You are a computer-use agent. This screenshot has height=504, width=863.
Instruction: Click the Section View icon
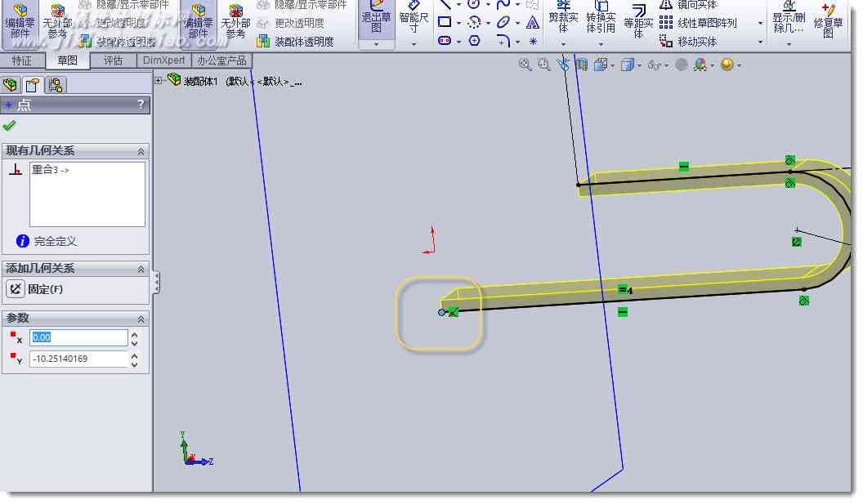pyautogui.click(x=582, y=65)
